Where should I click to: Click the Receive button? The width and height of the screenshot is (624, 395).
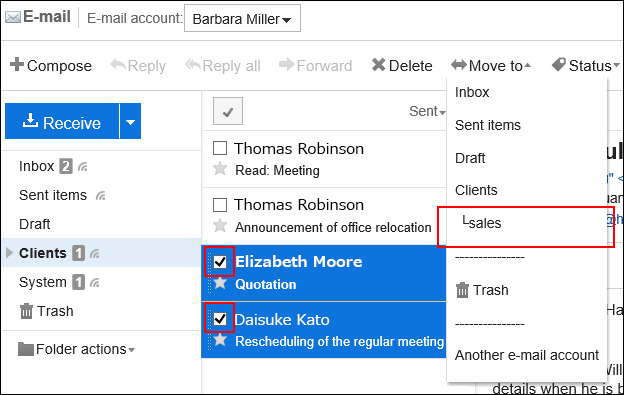coord(62,121)
